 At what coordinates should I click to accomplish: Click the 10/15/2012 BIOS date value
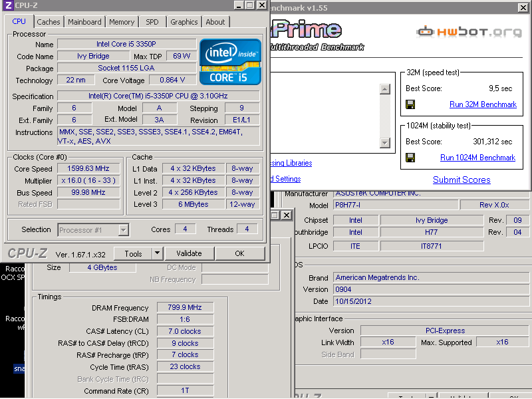[x=431, y=301]
